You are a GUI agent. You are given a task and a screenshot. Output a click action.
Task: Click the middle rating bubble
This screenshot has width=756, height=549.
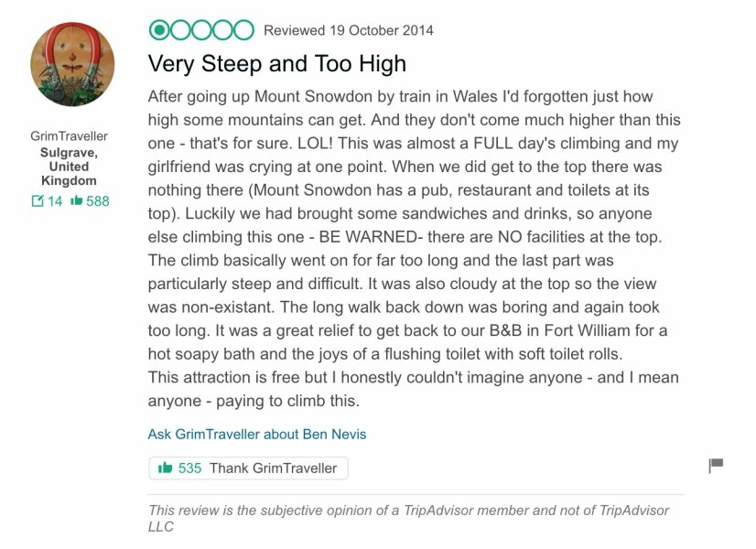click(199, 29)
